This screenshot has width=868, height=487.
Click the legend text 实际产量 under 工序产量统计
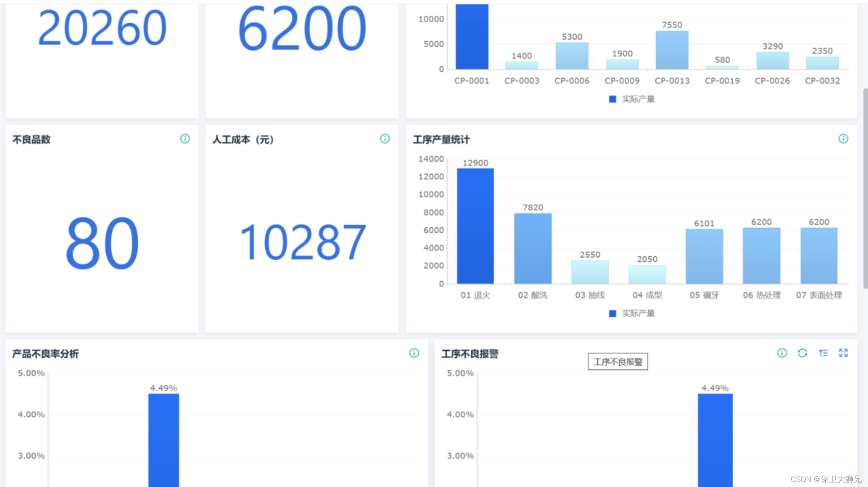pos(638,313)
